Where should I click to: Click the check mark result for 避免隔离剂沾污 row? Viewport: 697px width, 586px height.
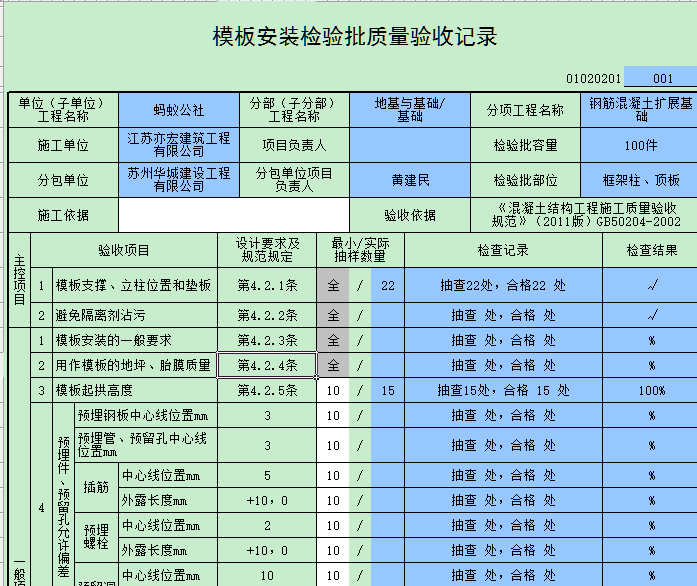tap(650, 315)
